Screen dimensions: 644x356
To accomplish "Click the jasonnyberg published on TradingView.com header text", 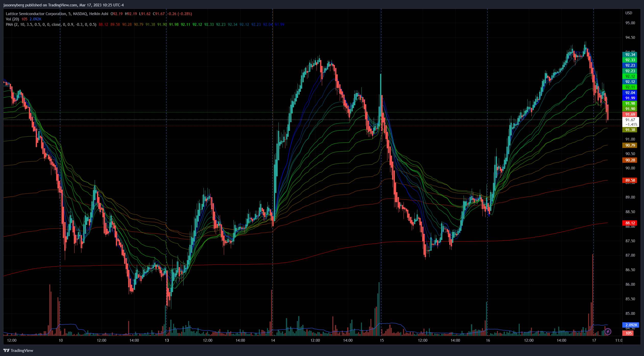I will (x=63, y=5).
